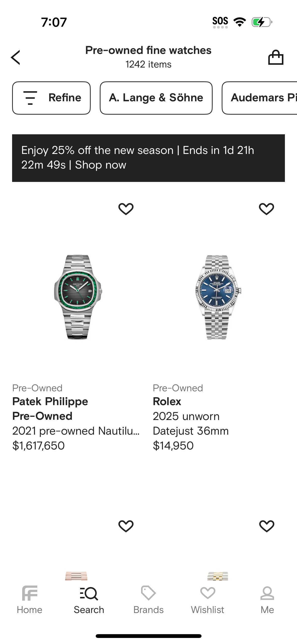Screen dimensions: 297x644
Task: Tap the SOS status indicator
Action: (220, 22)
